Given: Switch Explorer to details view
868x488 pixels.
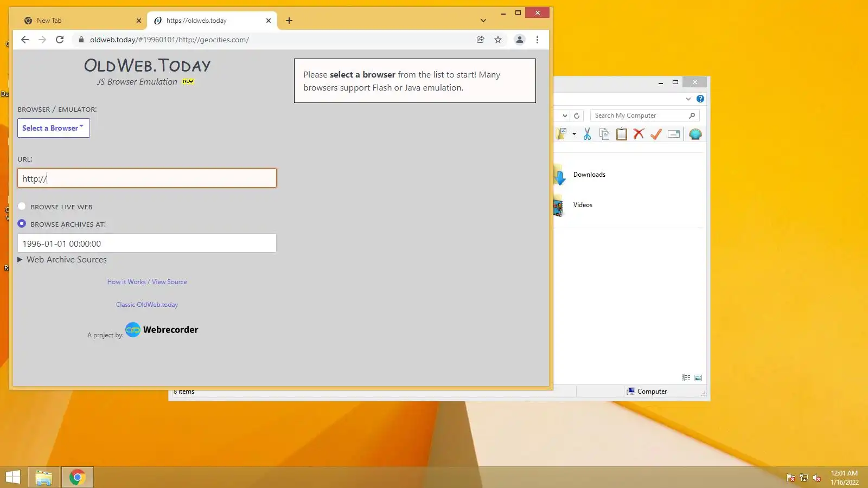Looking at the screenshot, I should click(x=686, y=378).
